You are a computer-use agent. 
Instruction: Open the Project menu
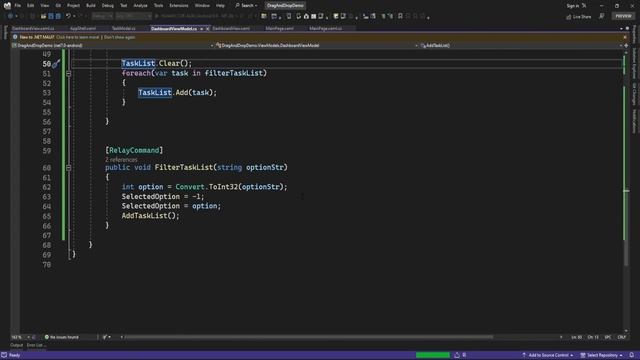(73, 6)
